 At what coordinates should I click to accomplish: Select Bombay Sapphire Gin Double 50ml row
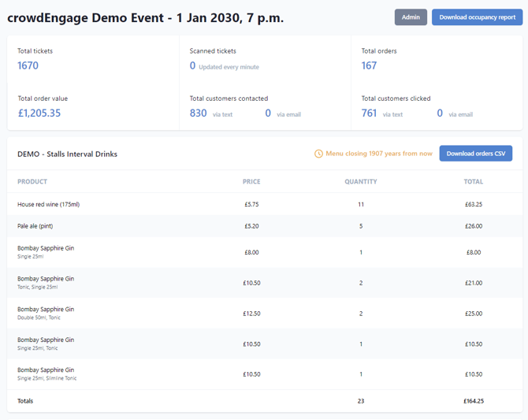coord(46,313)
